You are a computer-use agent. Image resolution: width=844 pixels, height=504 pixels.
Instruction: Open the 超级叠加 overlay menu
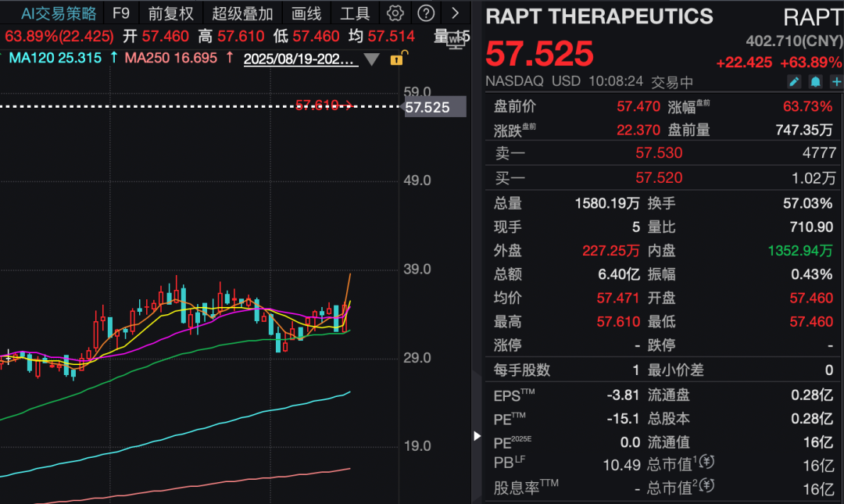(x=242, y=13)
